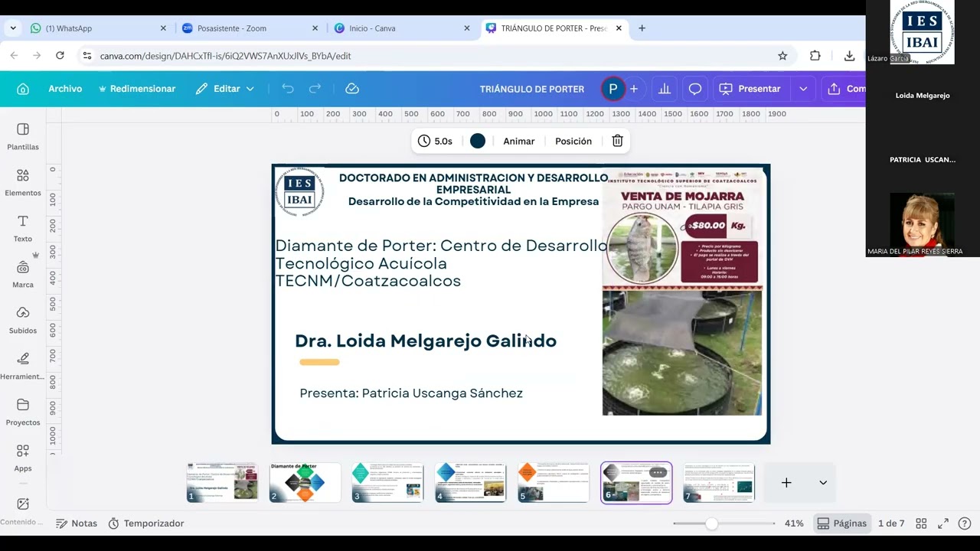Click Presentar button

click(750, 89)
